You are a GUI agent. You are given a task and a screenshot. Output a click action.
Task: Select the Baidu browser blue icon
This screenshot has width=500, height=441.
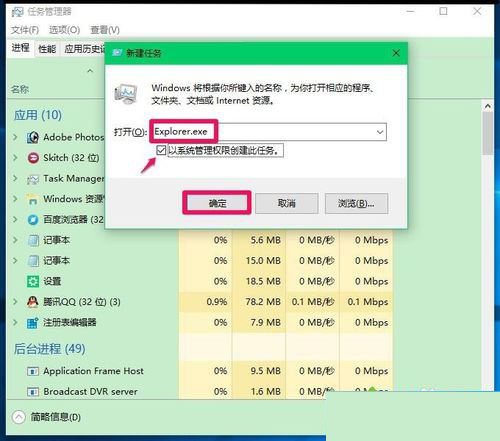(x=33, y=220)
